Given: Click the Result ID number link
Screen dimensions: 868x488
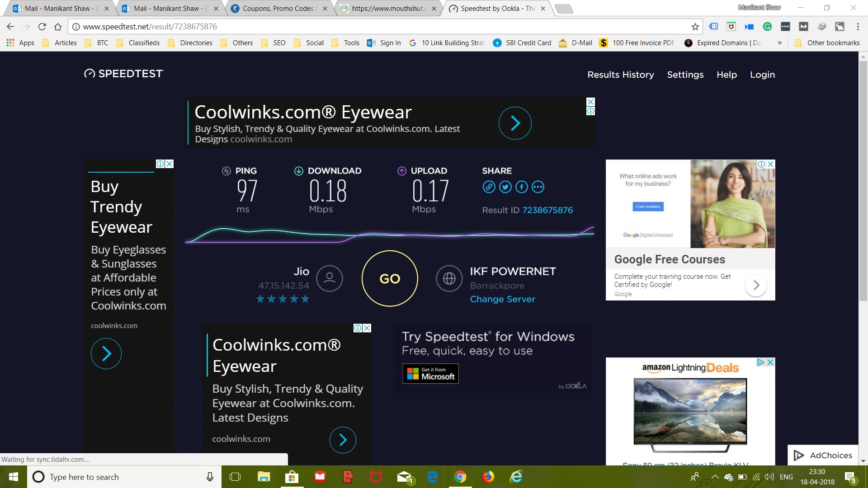Looking at the screenshot, I should point(547,210).
